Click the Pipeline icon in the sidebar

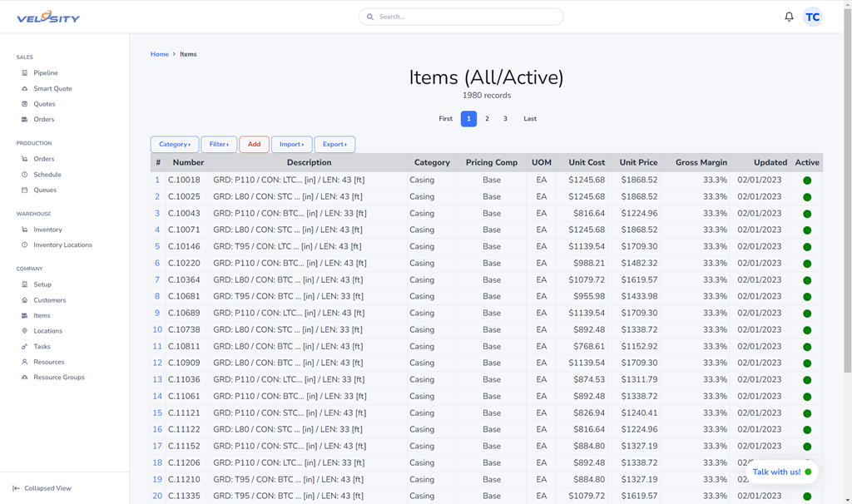tap(25, 73)
